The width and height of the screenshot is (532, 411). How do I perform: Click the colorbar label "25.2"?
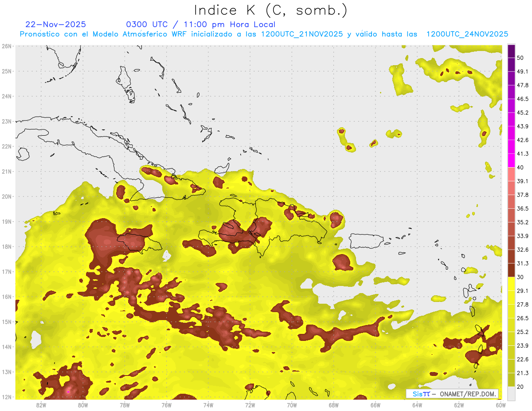[522, 332]
